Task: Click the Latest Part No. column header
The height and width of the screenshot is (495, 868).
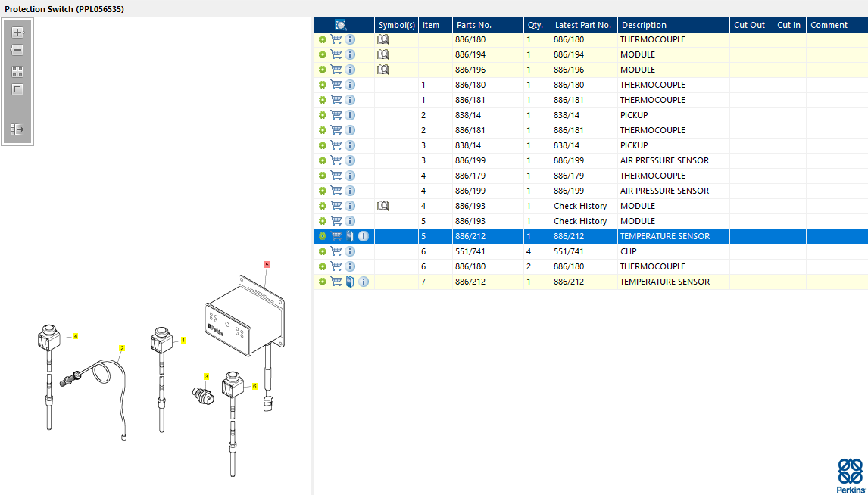Action: tap(582, 25)
